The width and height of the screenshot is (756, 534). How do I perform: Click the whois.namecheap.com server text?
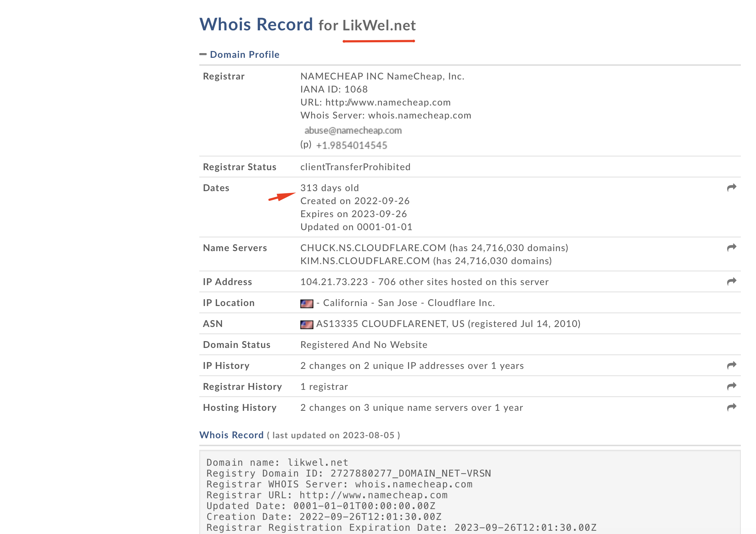pos(420,115)
